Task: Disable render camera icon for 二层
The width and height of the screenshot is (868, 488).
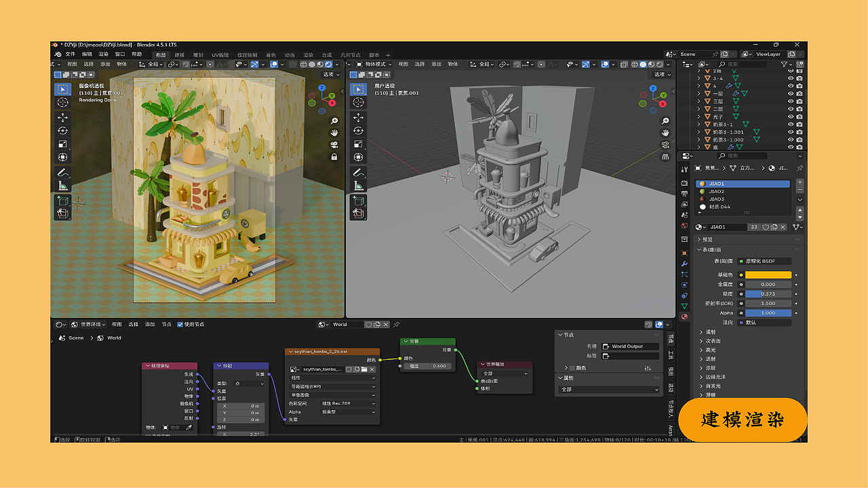Action: pos(800,109)
